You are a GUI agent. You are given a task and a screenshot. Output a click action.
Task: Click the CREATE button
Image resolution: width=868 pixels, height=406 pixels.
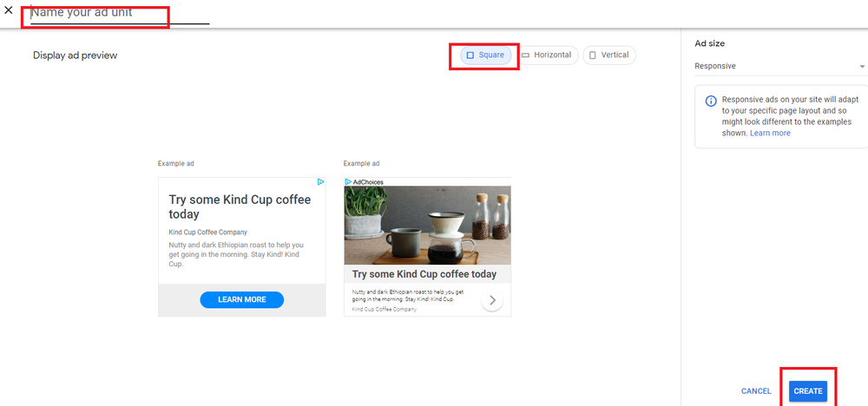[807, 391]
